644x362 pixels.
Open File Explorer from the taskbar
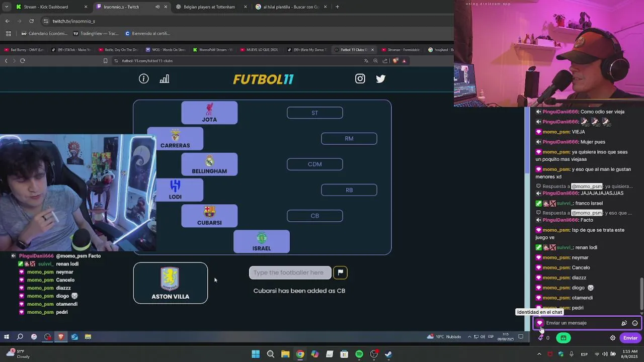pyautogui.click(x=285, y=354)
